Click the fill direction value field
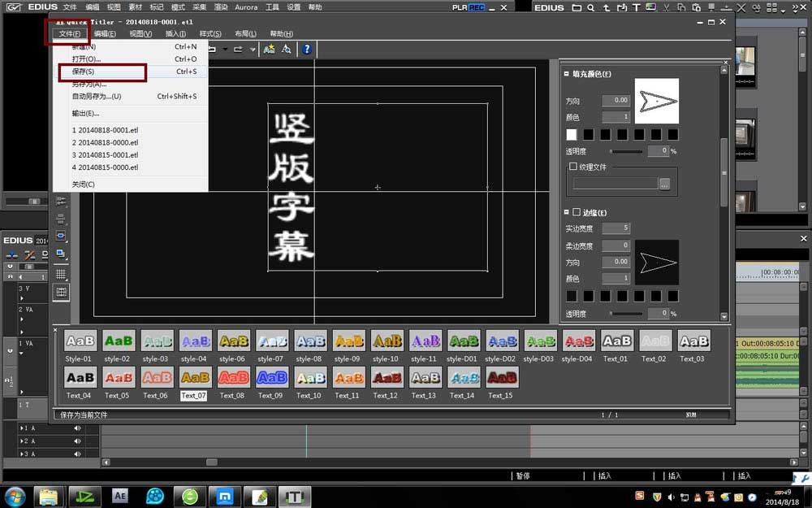The width and height of the screenshot is (812, 508). 615,101
